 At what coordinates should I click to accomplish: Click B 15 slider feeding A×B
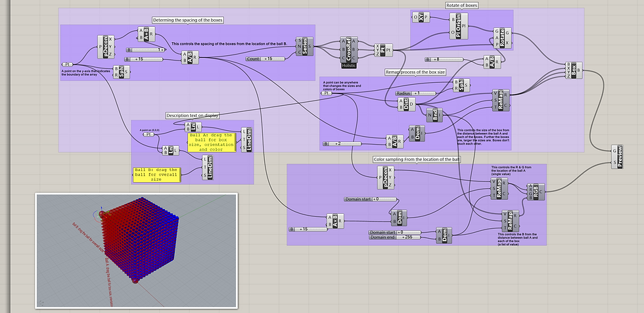pos(309,229)
